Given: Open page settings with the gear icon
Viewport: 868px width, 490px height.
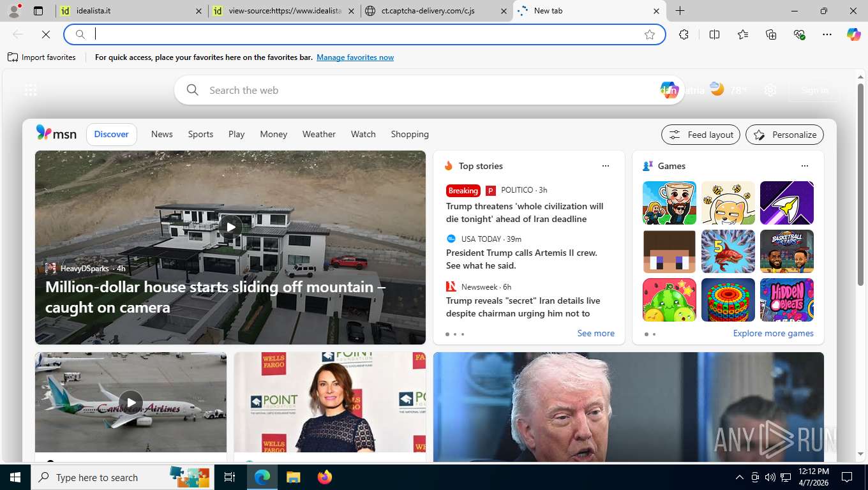Looking at the screenshot, I should click(770, 90).
